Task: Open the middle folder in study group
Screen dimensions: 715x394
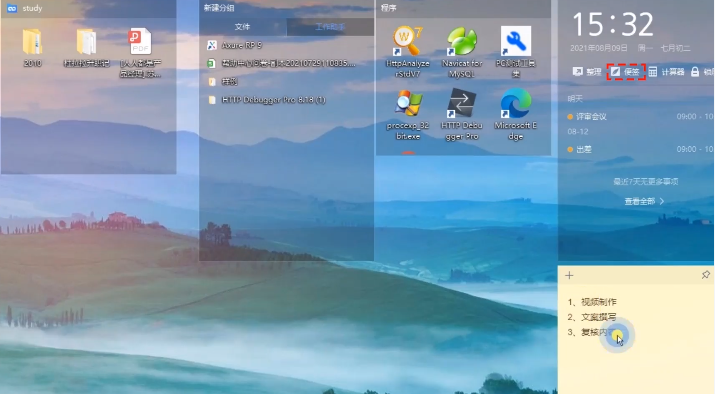Action: click(86, 48)
